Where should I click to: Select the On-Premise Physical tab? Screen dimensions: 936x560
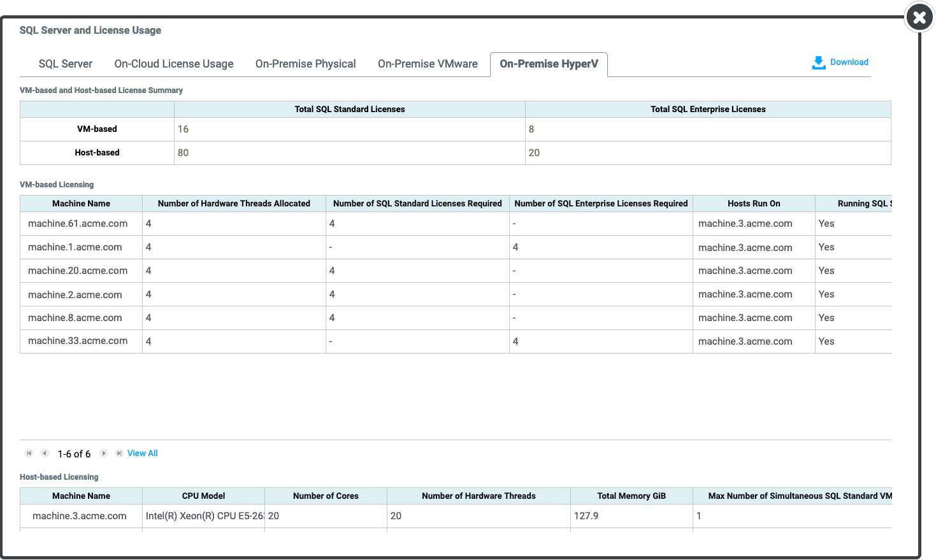click(x=305, y=64)
